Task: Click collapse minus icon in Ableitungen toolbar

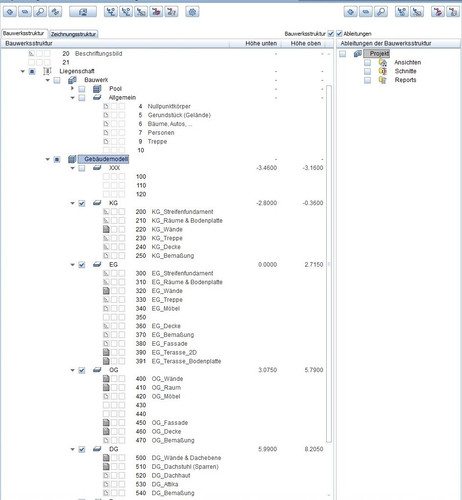Action: tap(366, 12)
